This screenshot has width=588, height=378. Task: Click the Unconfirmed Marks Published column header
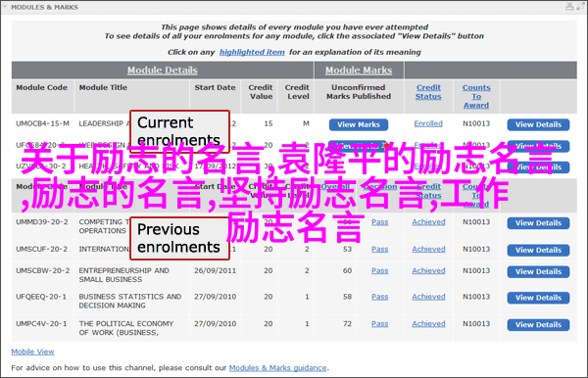[359, 92]
